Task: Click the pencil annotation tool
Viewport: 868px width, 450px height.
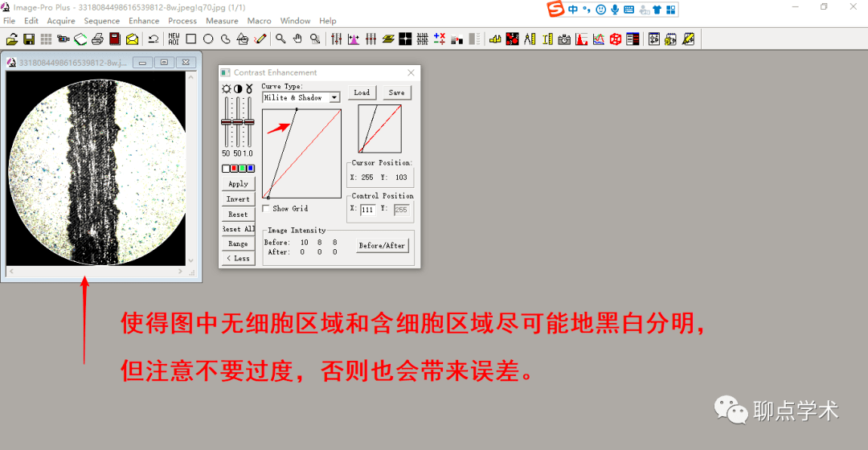Action: pos(260,39)
